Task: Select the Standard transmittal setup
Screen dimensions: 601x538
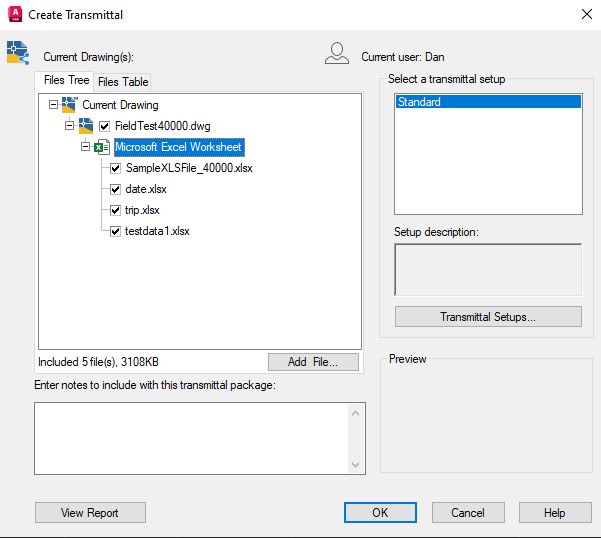Action: point(488,102)
